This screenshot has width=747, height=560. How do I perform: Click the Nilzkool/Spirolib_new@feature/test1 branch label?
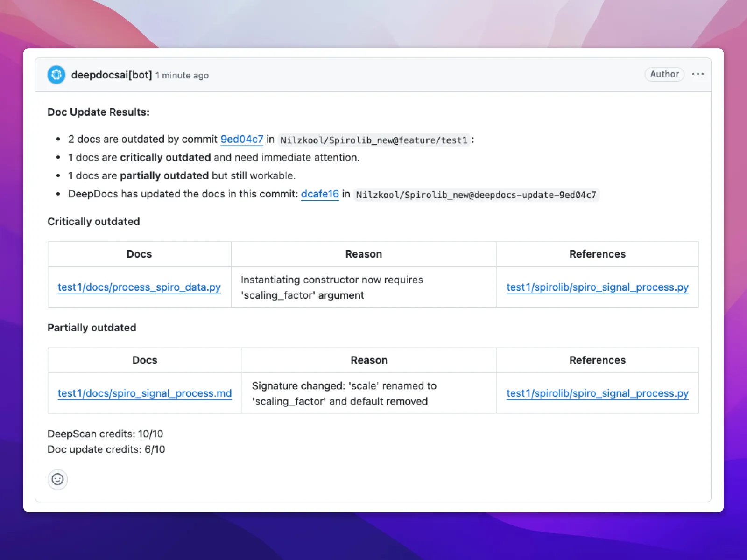(373, 140)
